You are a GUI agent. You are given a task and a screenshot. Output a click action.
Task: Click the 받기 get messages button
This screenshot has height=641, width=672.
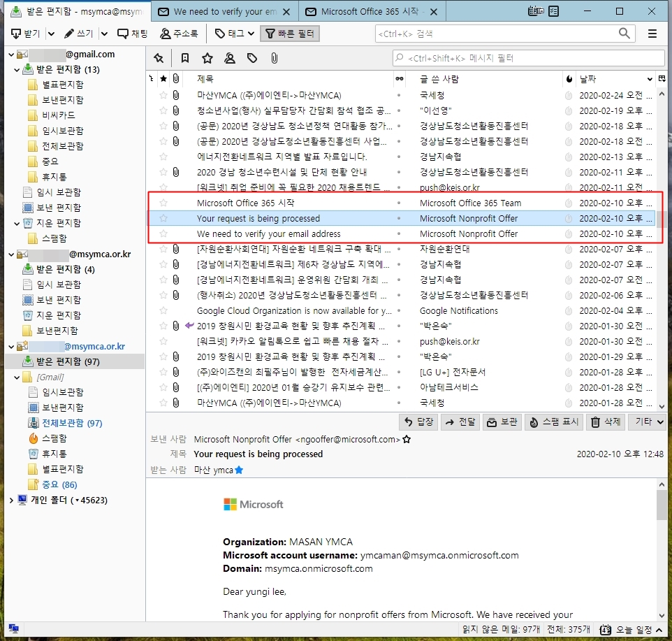pyautogui.click(x=25, y=34)
